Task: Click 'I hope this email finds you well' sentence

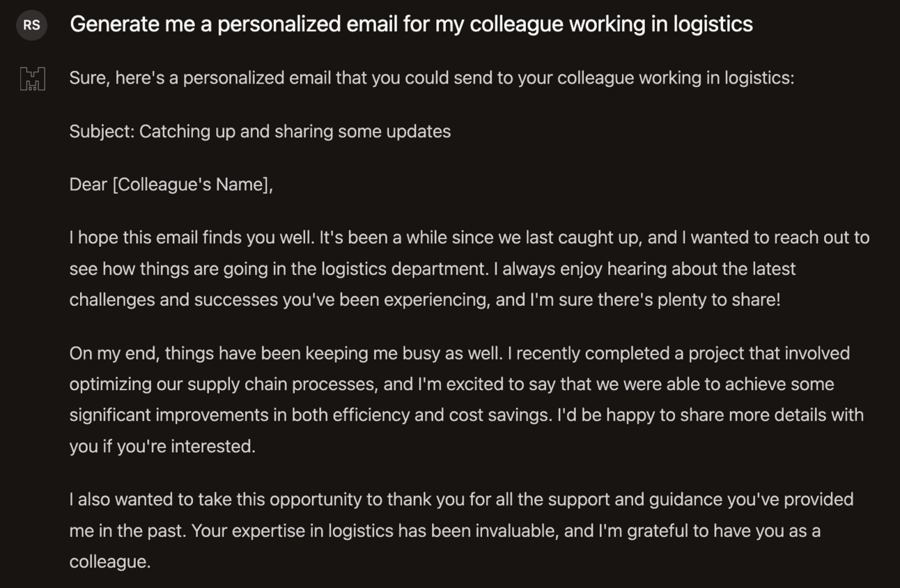Action: [x=192, y=238]
